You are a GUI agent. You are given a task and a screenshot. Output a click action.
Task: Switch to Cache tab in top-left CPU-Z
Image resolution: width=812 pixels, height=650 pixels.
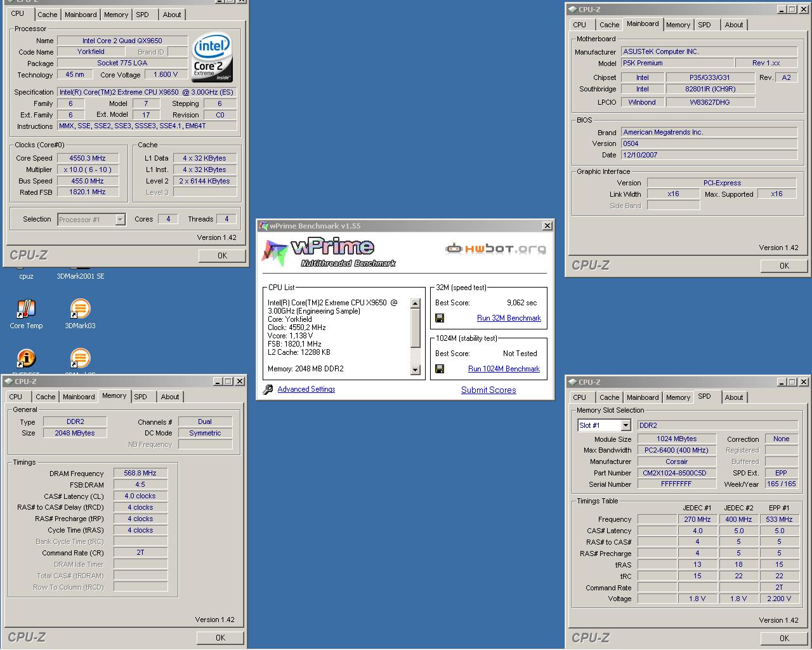click(48, 15)
